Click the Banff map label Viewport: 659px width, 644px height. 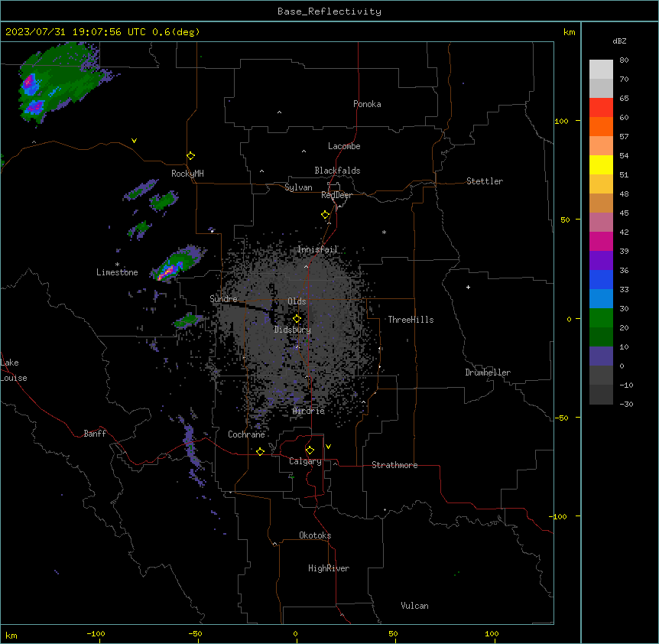coord(95,434)
